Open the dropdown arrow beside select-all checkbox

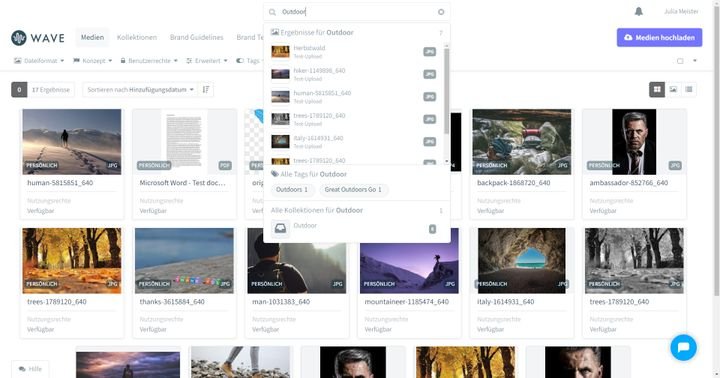pos(695,61)
